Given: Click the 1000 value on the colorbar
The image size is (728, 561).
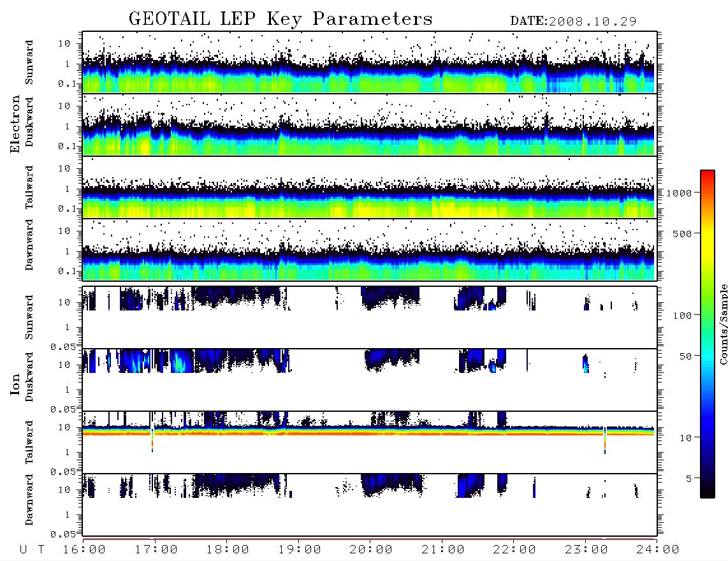Looking at the screenshot, I should pos(680,193).
